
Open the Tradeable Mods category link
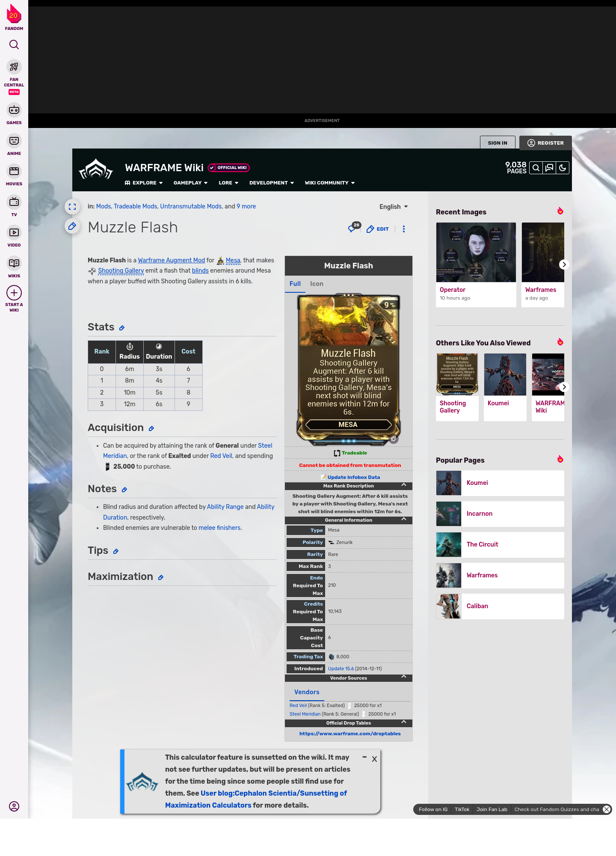(135, 206)
